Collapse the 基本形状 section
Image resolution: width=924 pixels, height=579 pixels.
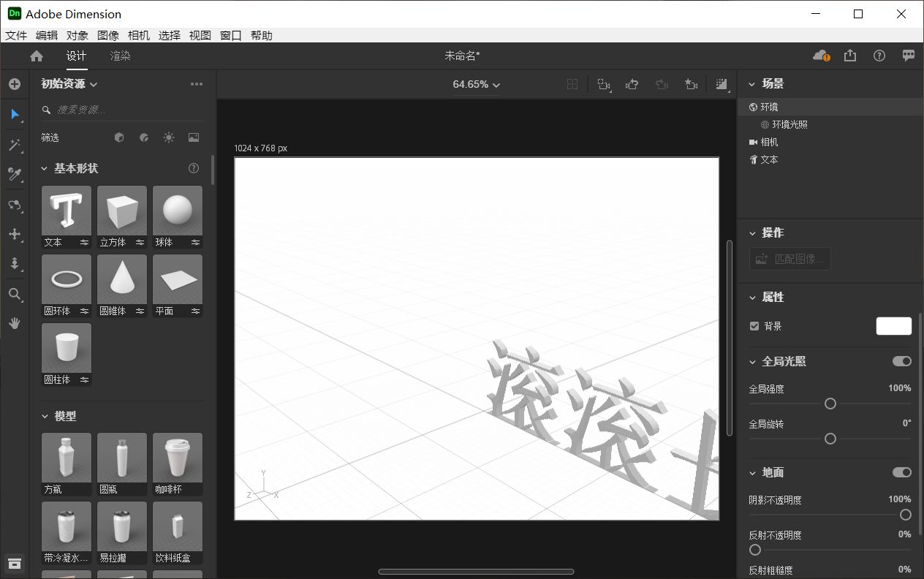pyautogui.click(x=44, y=168)
